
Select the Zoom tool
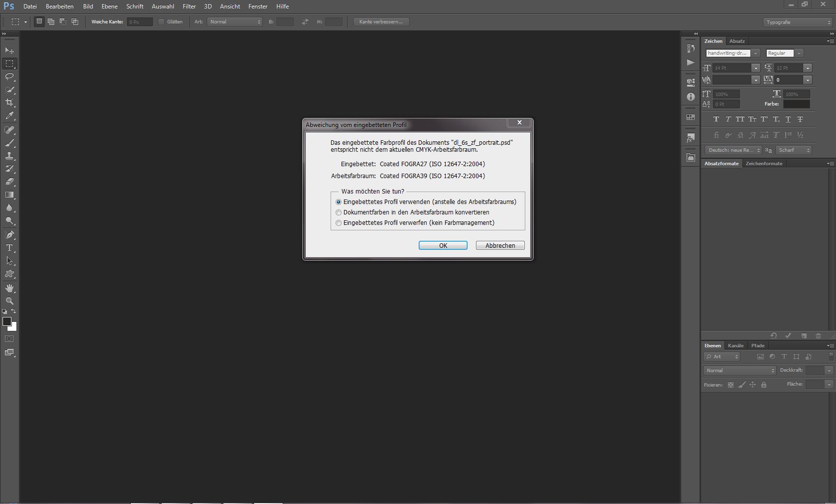tap(9, 301)
